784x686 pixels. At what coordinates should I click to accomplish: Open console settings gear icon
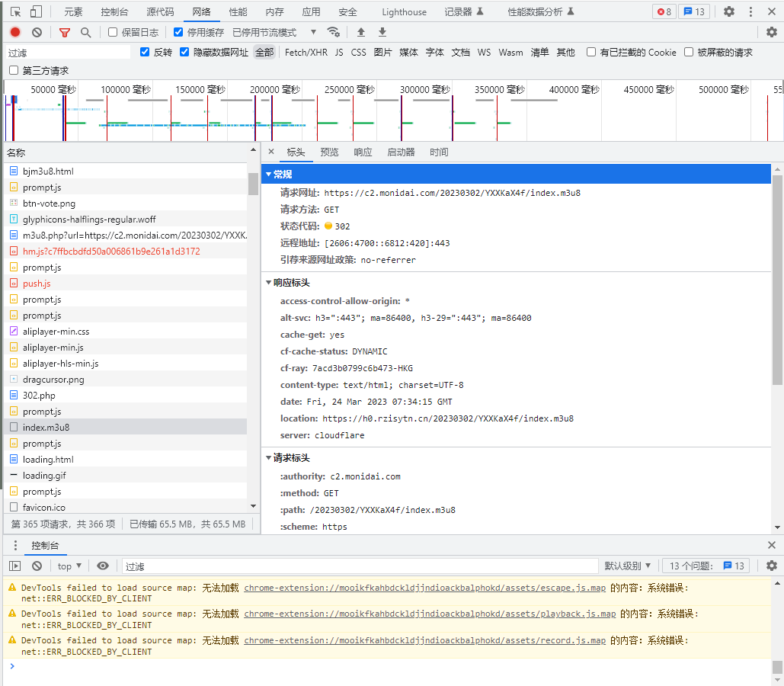point(772,566)
